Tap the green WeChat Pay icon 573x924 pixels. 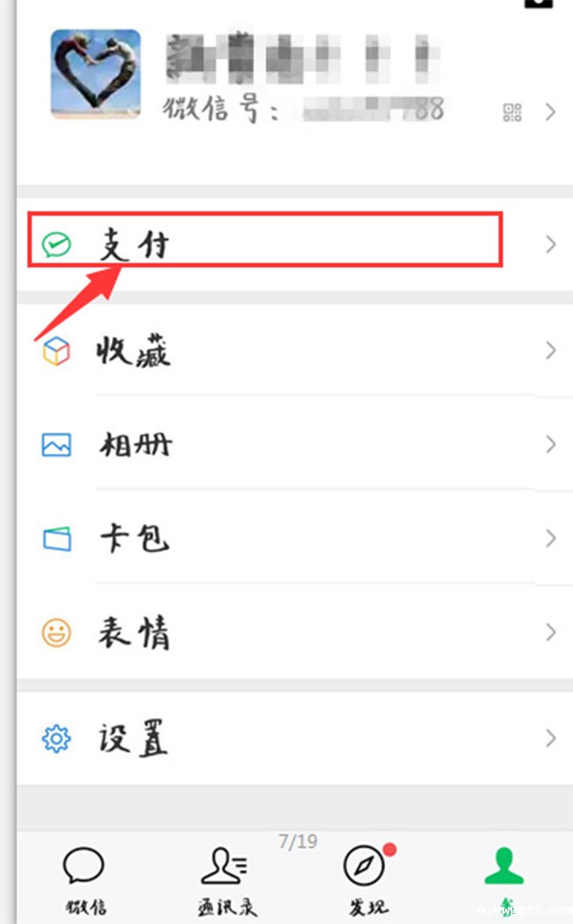click(x=56, y=244)
